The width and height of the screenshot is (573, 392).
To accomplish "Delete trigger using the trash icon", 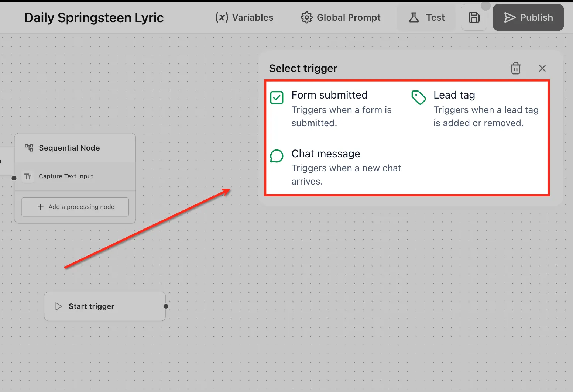I will click(x=515, y=68).
